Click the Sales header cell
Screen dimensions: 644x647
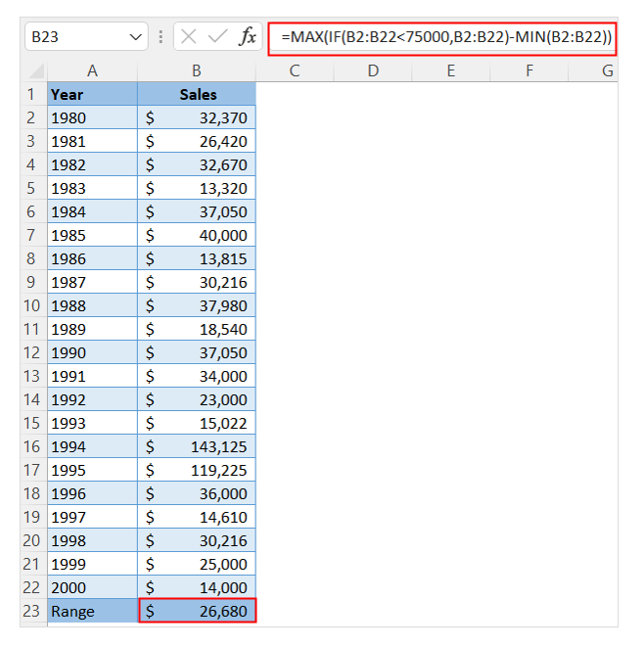point(197,95)
